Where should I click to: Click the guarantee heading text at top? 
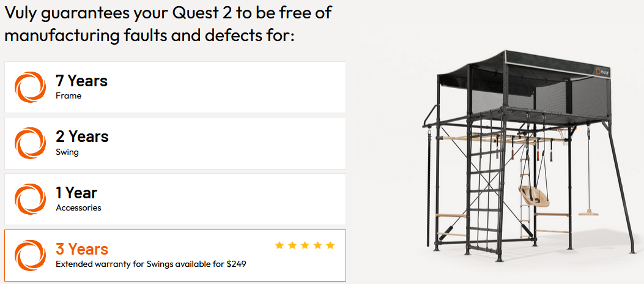168,24
